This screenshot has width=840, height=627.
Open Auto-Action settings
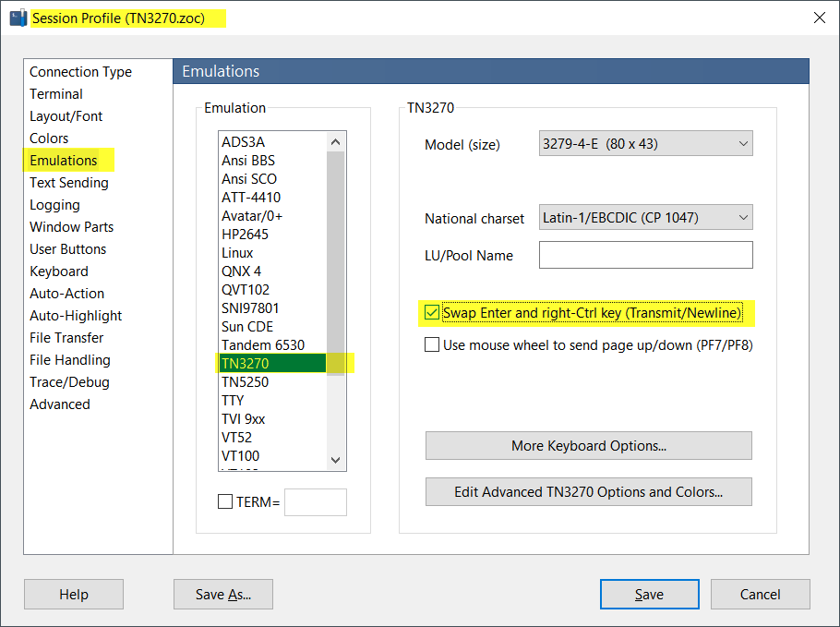67,293
